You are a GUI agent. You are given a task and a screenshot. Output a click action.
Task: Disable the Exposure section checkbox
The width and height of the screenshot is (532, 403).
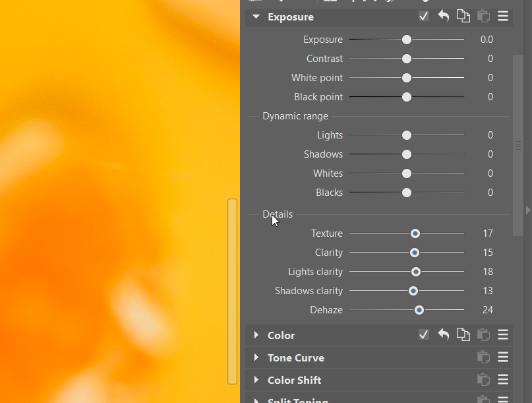(x=424, y=16)
